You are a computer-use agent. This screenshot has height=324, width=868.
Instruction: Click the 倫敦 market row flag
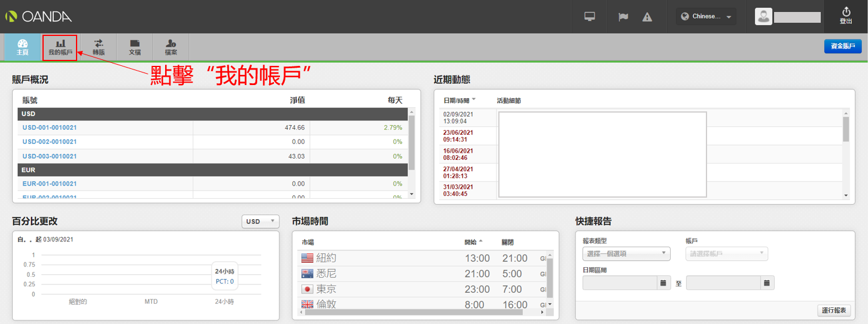[x=307, y=304]
